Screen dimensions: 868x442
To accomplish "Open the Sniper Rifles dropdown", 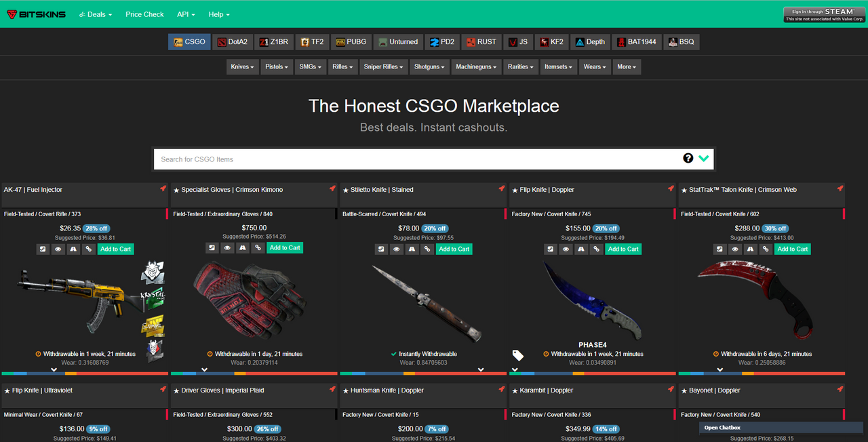I will coord(383,67).
